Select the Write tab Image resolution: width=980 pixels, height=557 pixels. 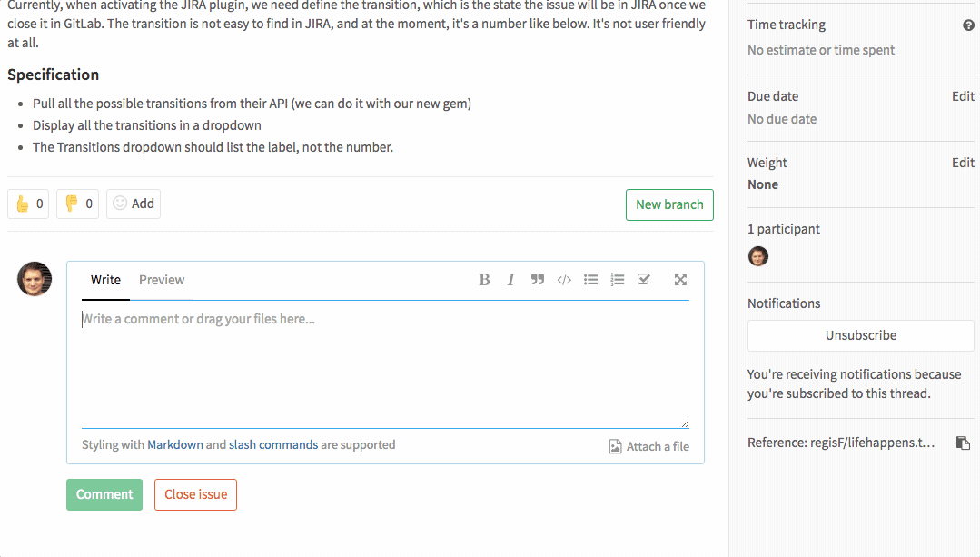(104, 279)
